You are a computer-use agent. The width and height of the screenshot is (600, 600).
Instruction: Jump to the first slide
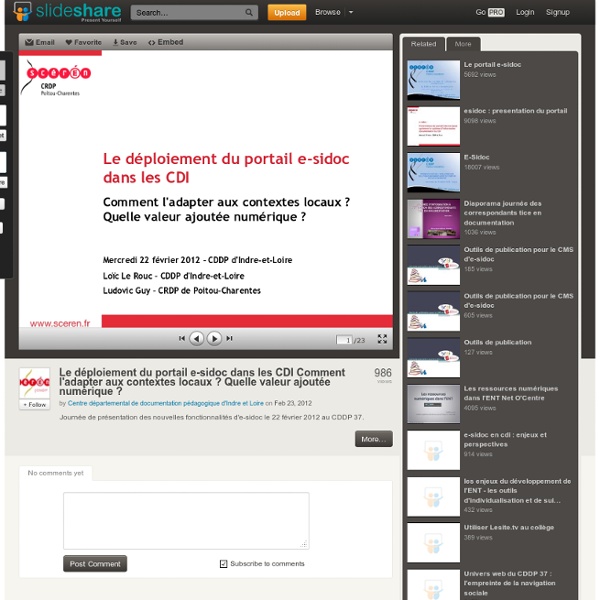(182, 338)
